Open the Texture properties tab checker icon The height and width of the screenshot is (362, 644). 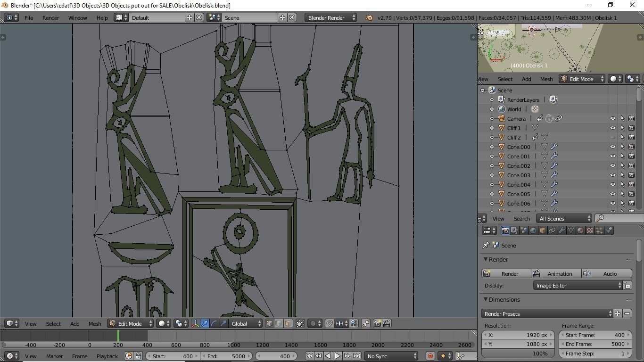click(590, 230)
